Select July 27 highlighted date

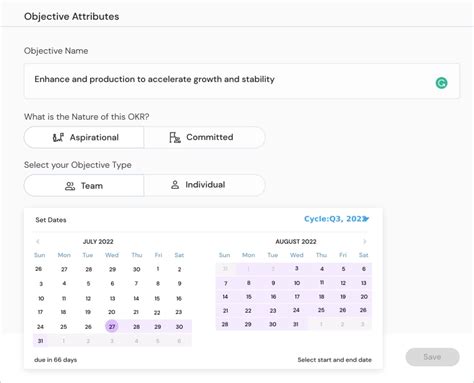[x=112, y=326]
